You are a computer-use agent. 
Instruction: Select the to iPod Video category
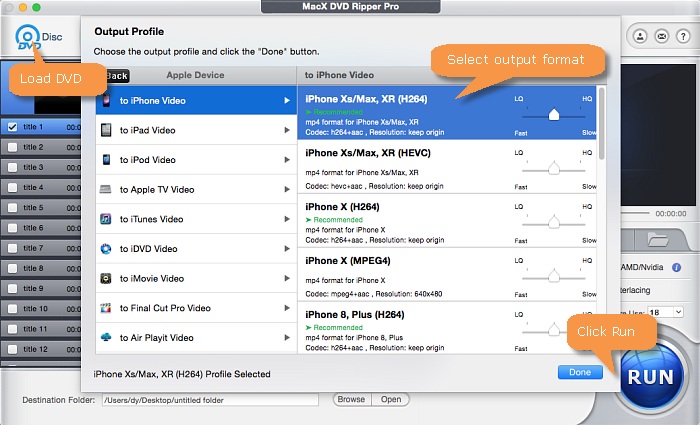click(x=196, y=159)
